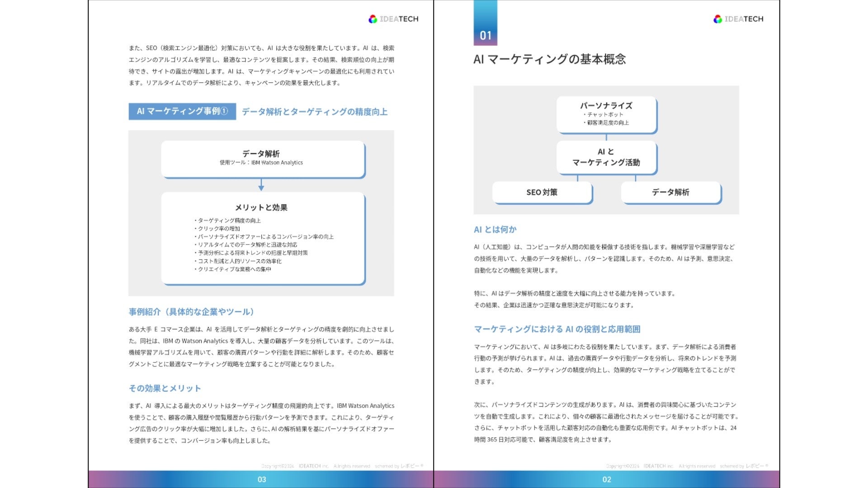This screenshot has width=868, height=488.
Task: Click the right-page データ解析 diagram box
Action: click(670, 192)
